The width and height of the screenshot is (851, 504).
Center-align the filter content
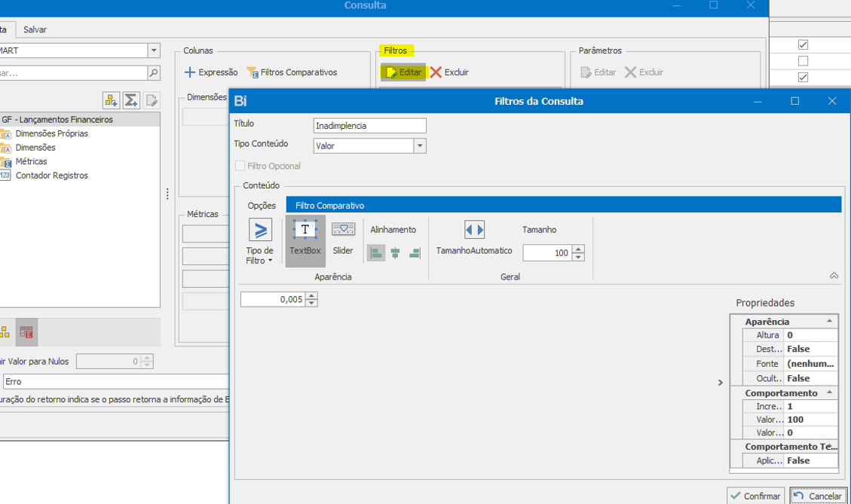[395, 253]
